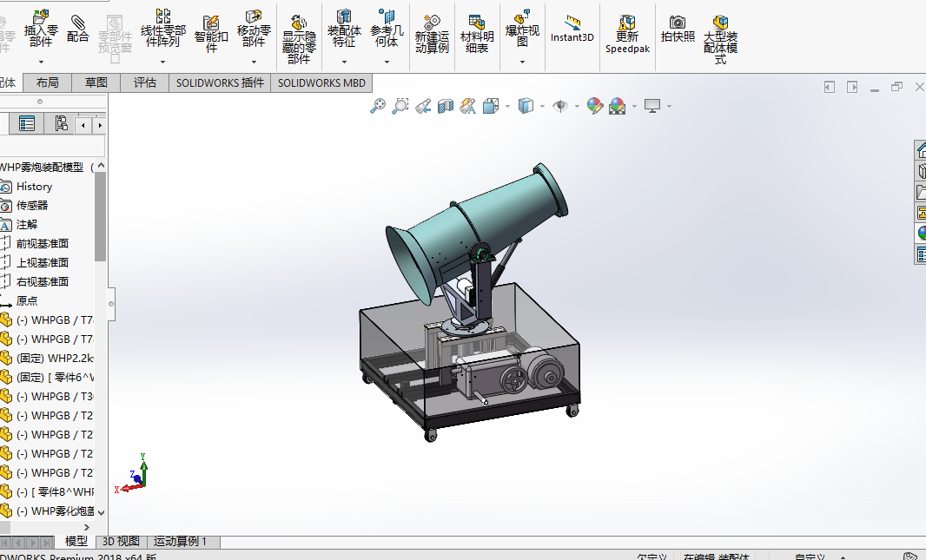Switch to 模型 (Model) bottom tab

click(76, 541)
